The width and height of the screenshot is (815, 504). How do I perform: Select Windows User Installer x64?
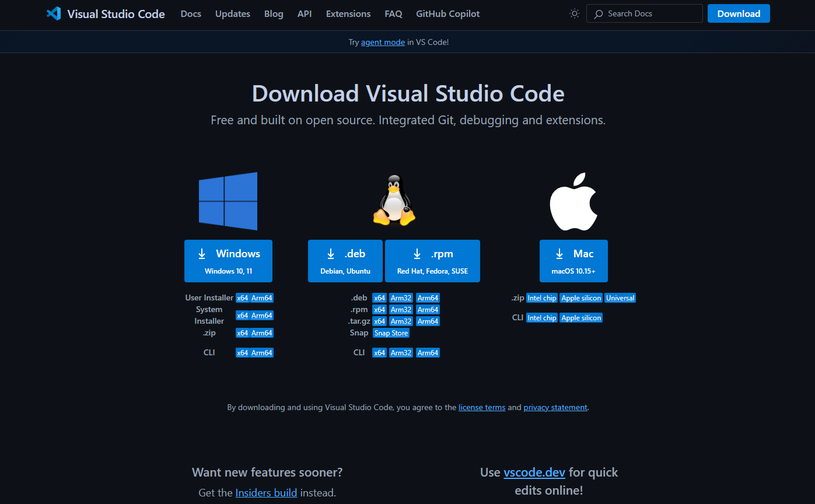click(x=242, y=298)
